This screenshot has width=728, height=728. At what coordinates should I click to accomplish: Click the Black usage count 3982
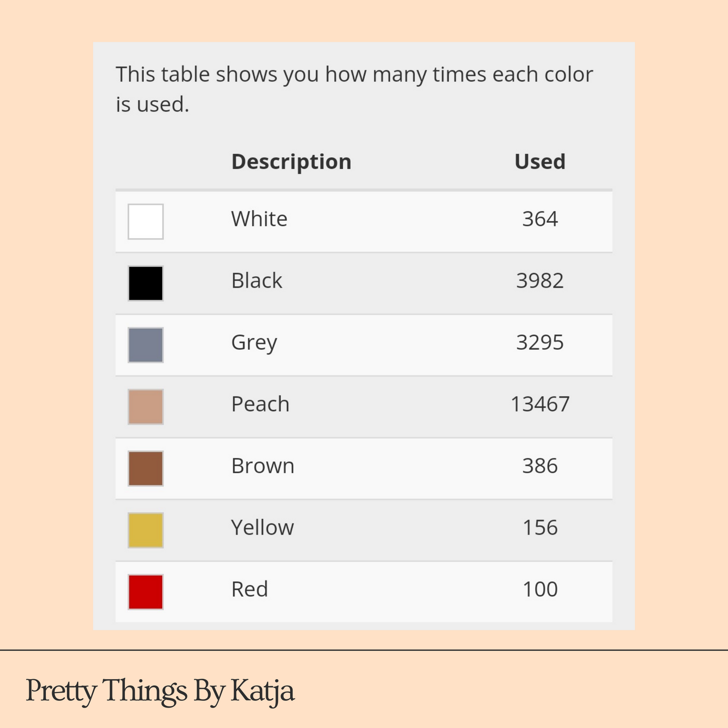click(x=540, y=281)
